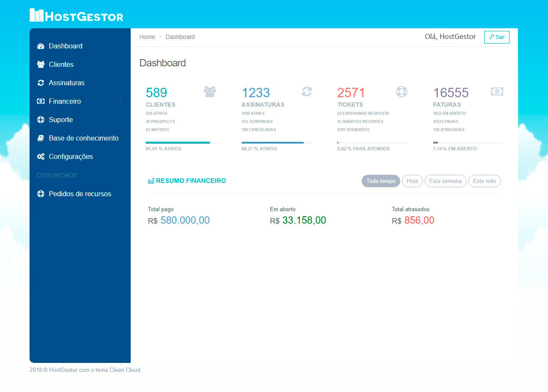Open Pedidos de recursos menu item

[80, 194]
